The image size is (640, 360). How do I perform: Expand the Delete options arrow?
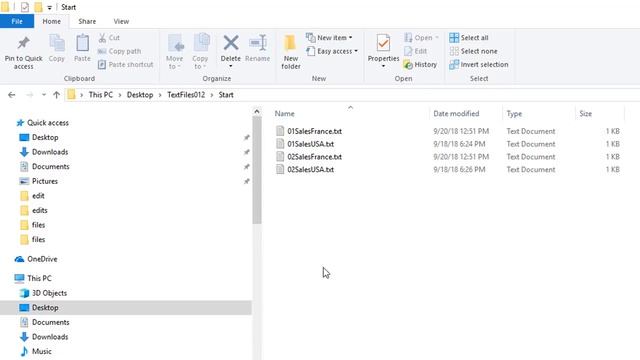point(231,66)
